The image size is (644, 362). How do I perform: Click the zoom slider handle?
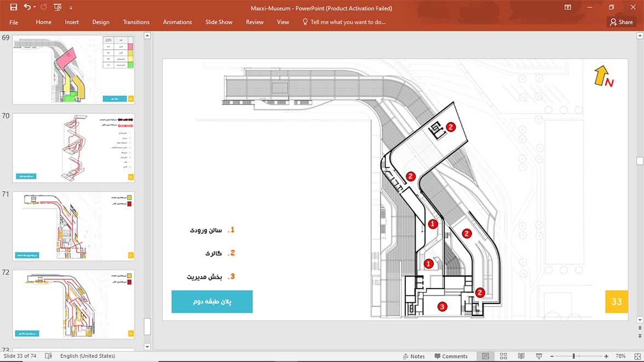click(574, 356)
